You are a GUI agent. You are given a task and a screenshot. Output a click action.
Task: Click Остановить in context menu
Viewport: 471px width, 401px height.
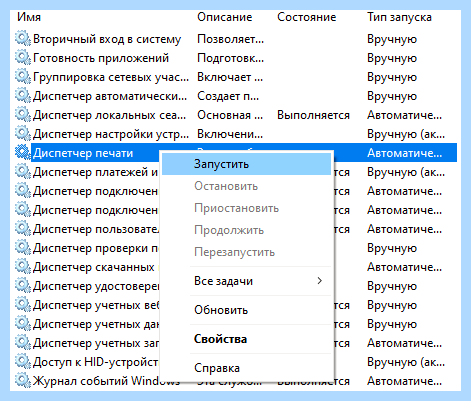click(x=246, y=186)
